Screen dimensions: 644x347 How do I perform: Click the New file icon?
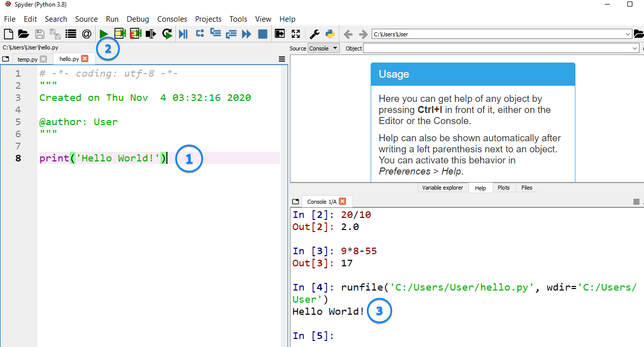(x=8, y=34)
